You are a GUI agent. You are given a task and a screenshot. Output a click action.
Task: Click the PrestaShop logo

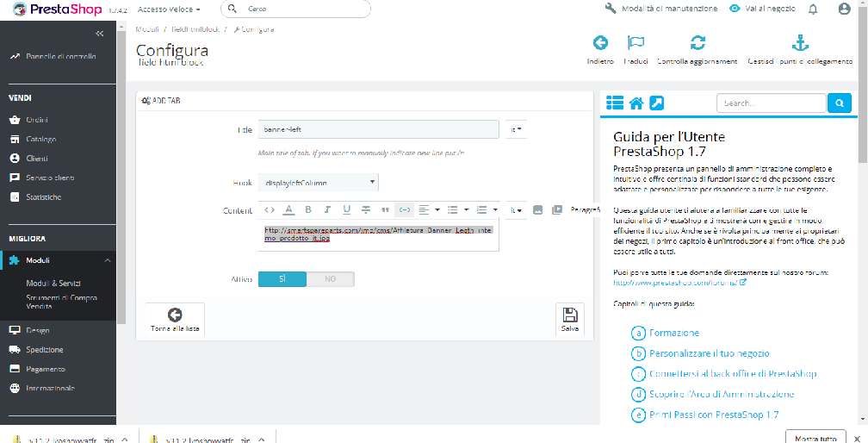tap(57, 9)
